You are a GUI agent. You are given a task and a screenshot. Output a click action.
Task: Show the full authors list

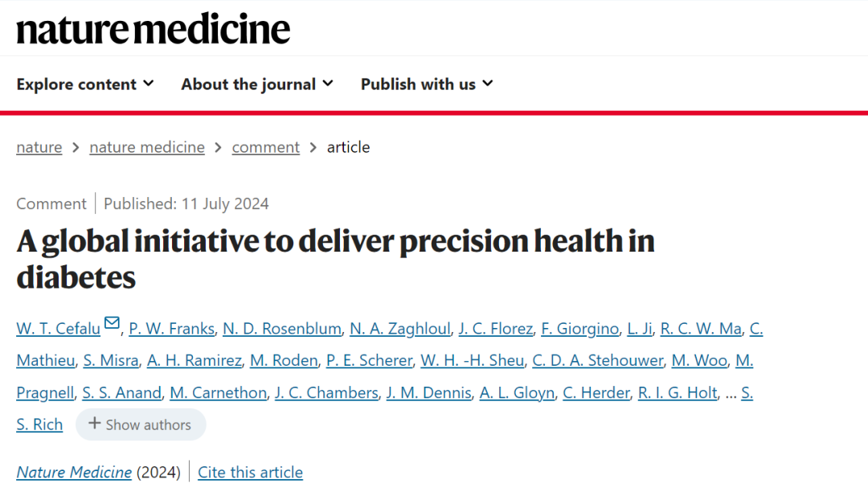pyautogui.click(x=141, y=424)
